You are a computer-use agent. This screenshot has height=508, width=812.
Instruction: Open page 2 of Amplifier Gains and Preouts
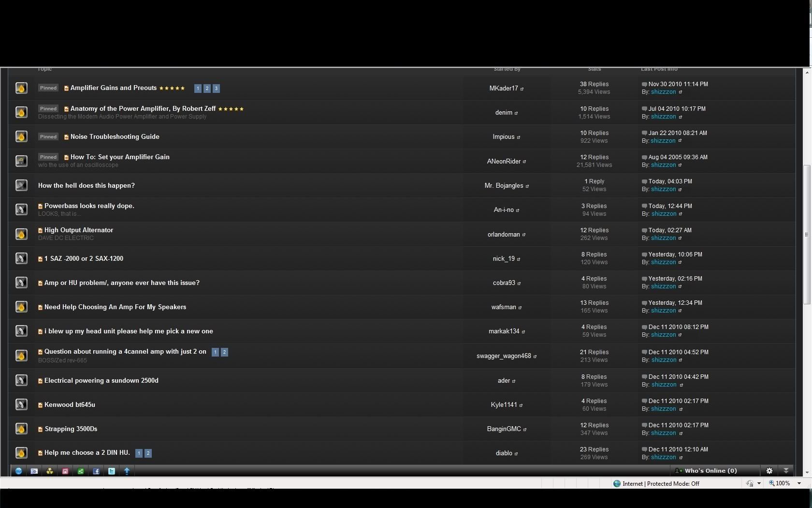[207, 89]
